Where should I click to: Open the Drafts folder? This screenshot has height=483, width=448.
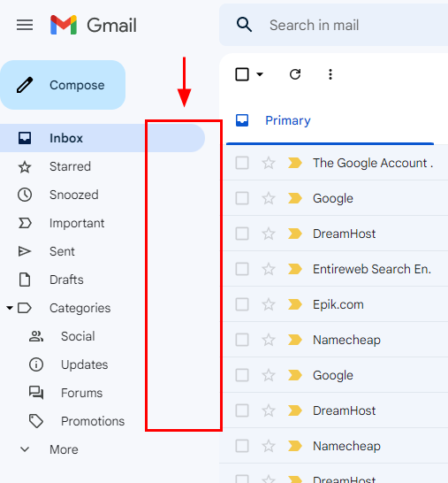pyautogui.click(x=66, y=280)
